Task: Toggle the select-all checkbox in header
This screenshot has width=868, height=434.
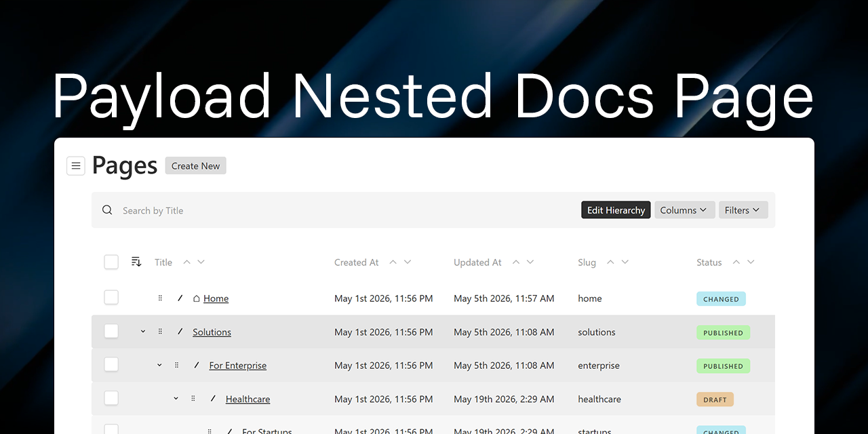Action: click(111, 262)
